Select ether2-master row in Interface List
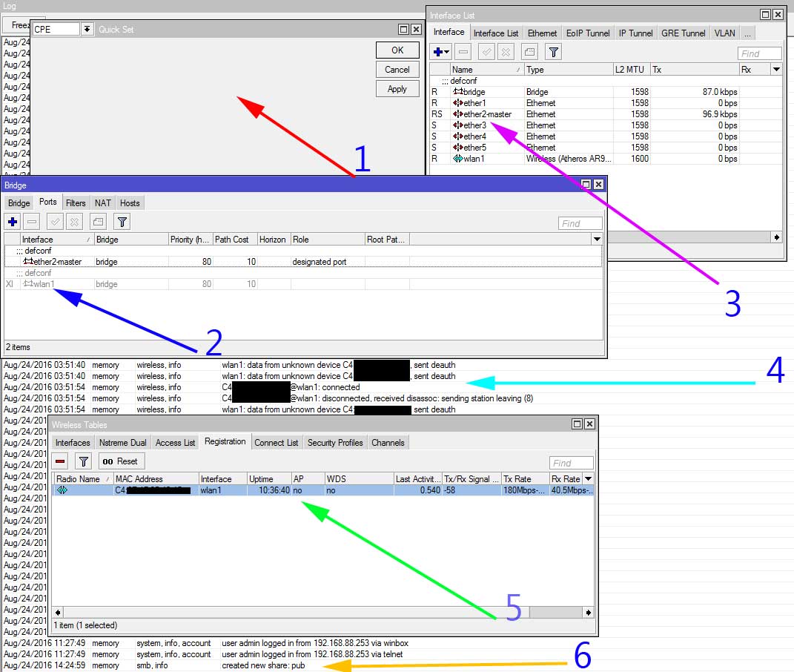Screen dimensions: 794x672 click(x=606, y=114)
